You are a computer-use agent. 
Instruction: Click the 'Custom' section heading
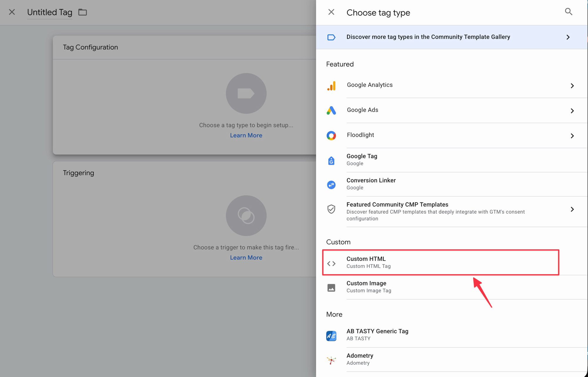coord(338,242)
